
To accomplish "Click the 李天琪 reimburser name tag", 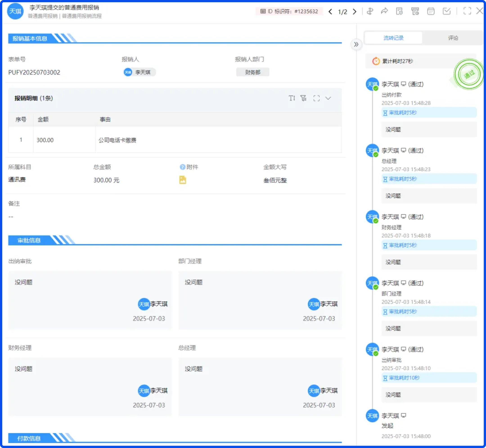I will pyautogui.click(x=139, y=72).
